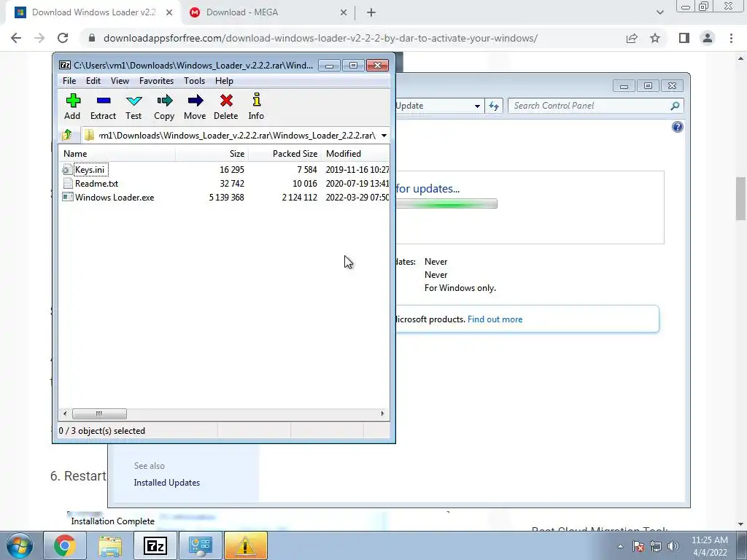
Task: Sort by Packed Size column header
Action: point(285,154)
